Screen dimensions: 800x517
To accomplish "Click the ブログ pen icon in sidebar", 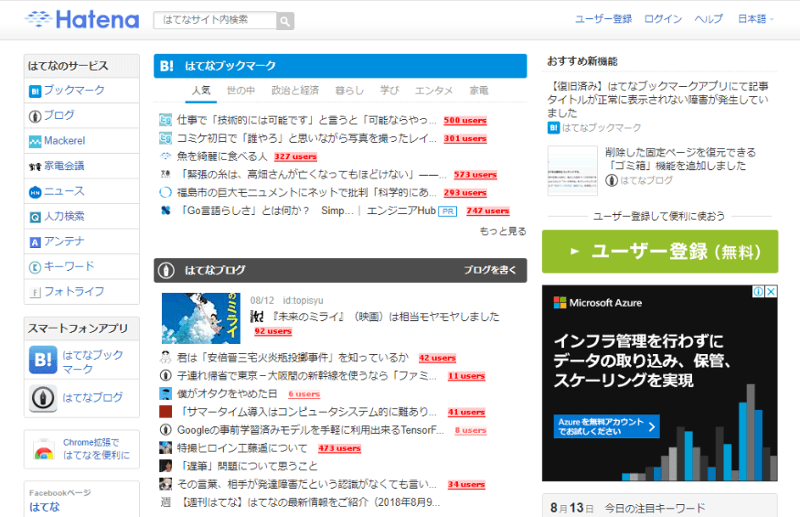I will (x=35, y=116).
